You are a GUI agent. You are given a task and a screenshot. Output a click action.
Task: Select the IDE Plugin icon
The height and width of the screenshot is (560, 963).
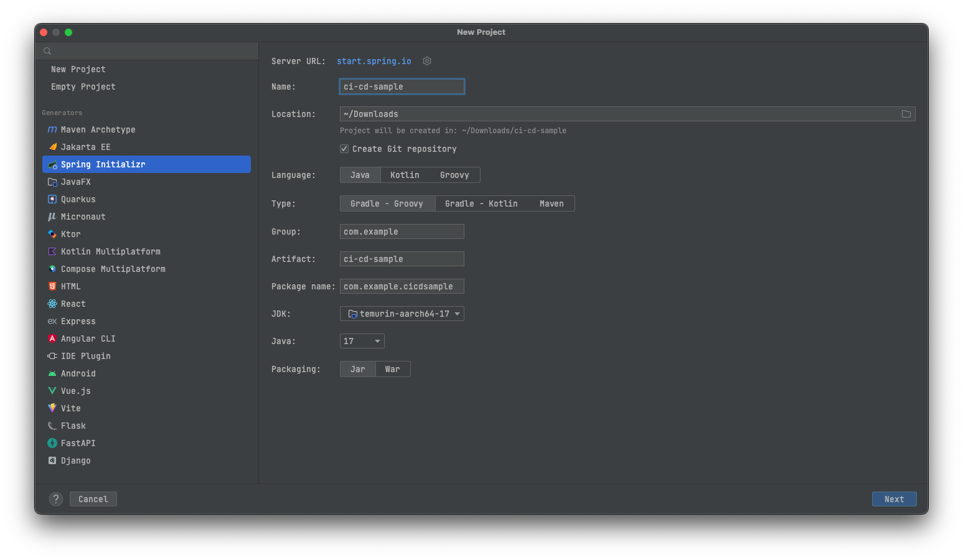click(52, 356)
